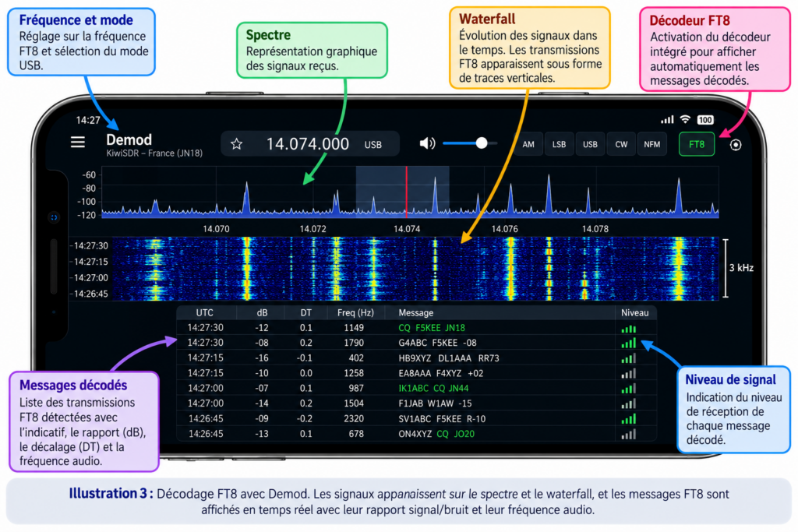Click the -60 dB spectrum scale label
Image resolution: width=798 pixels, height=532 pixels.
coord(89,175)
